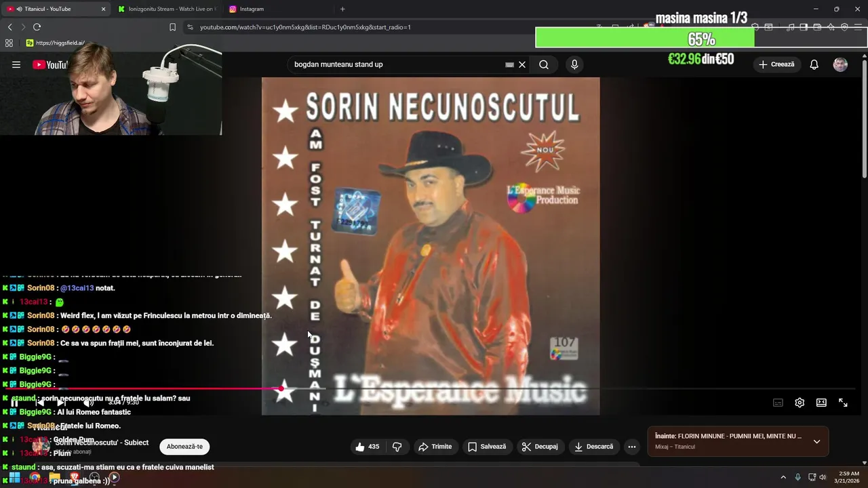The width and height of the screenshot is (868, 488).
Task: Save the video with Salvează
Action: click(x=486, y=447)
